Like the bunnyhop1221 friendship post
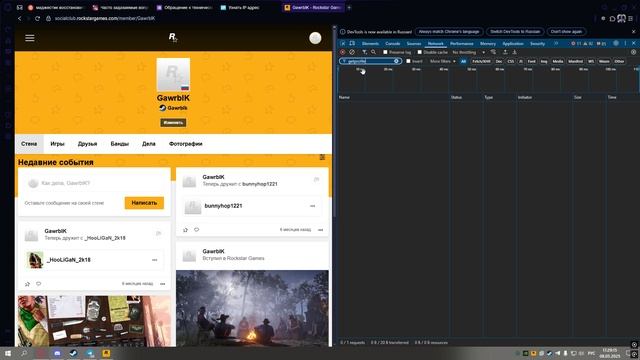The width and height of the screenshot is (640, 360). pos(185,230)
